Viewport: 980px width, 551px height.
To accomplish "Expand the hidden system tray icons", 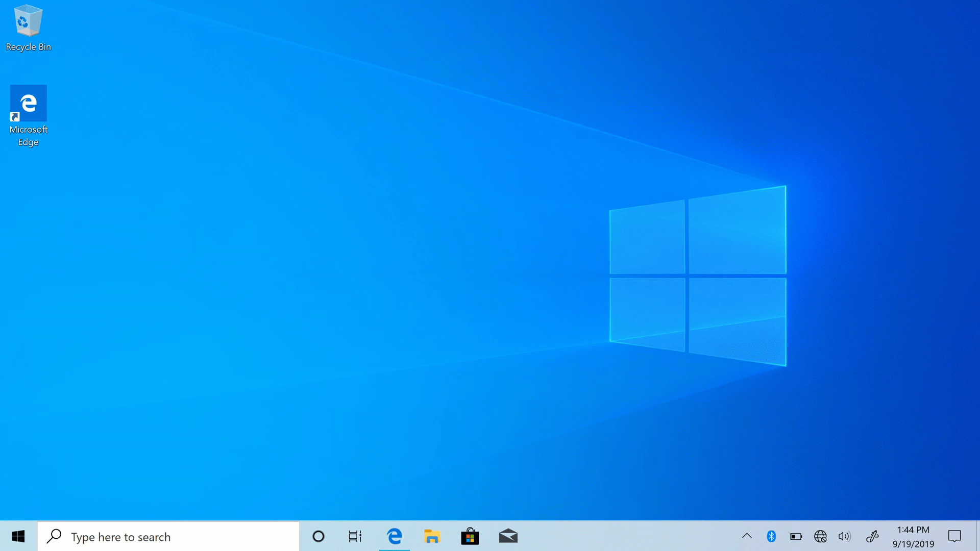I will pyautogui.click(x=747, y=536).
